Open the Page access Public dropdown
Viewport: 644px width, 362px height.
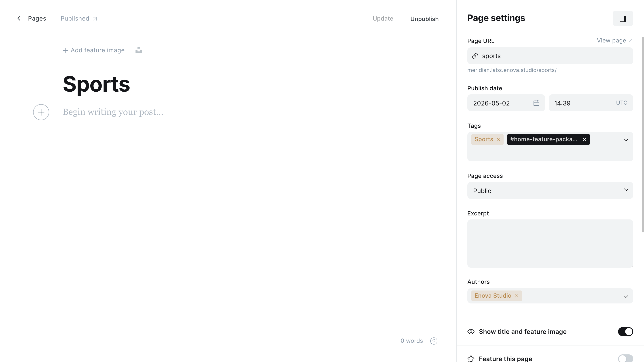pyautogui.click(x=550, y=190)
